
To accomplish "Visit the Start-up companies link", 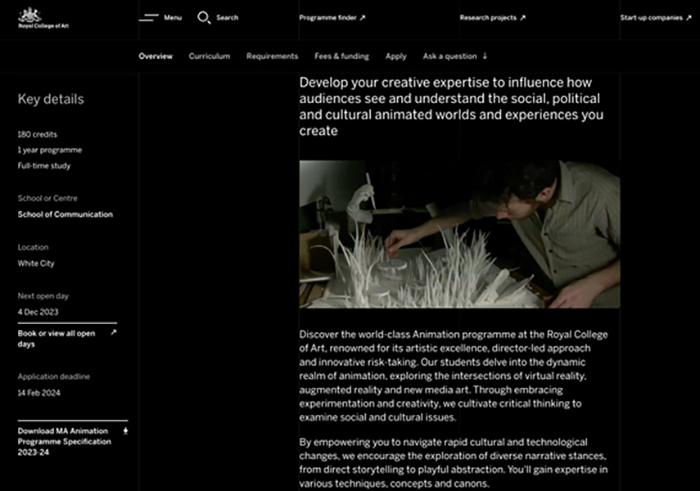I will tap(651, 18).
